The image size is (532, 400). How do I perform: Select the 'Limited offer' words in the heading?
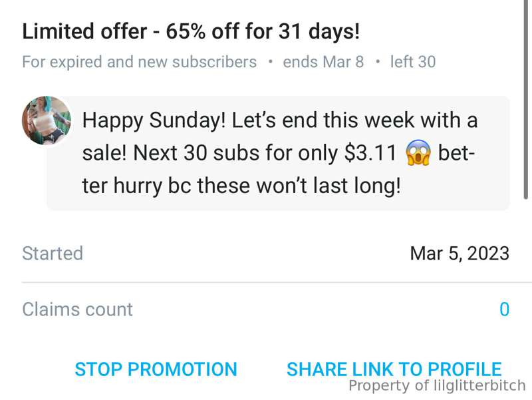tap(84, 31)
